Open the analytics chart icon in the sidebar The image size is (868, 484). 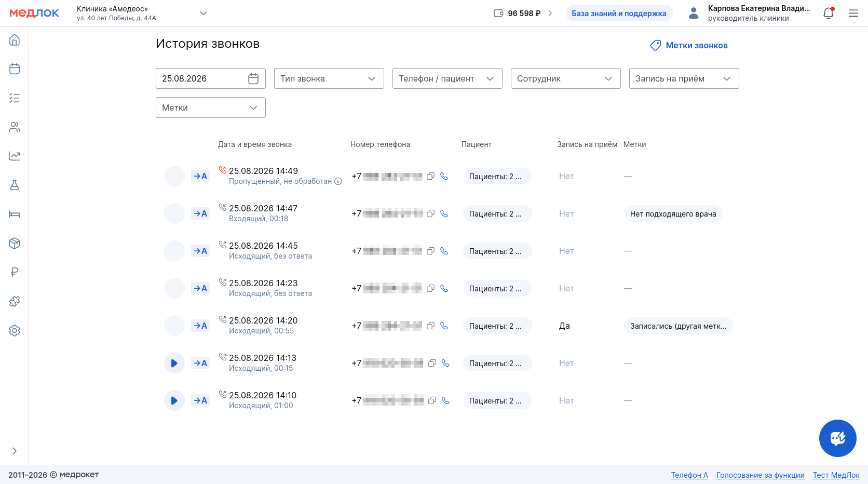pyautogui.click(x=15, y=156)
